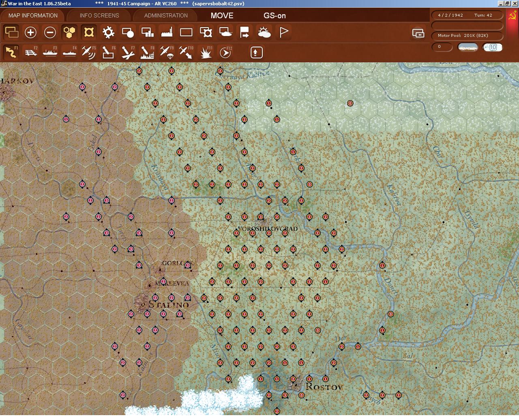
Task: Click the snowy ground conditions indicator
Action: pyautogui.click(x=468, y=47)
